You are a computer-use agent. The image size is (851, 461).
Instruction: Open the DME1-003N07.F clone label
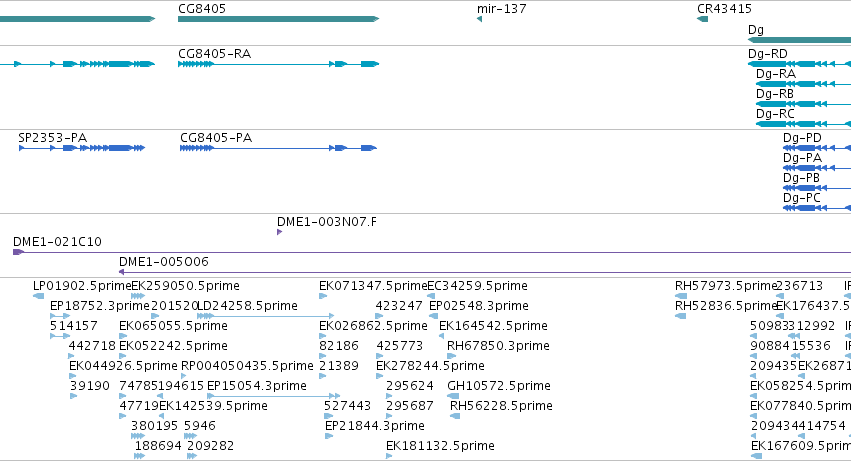[327, 222]
